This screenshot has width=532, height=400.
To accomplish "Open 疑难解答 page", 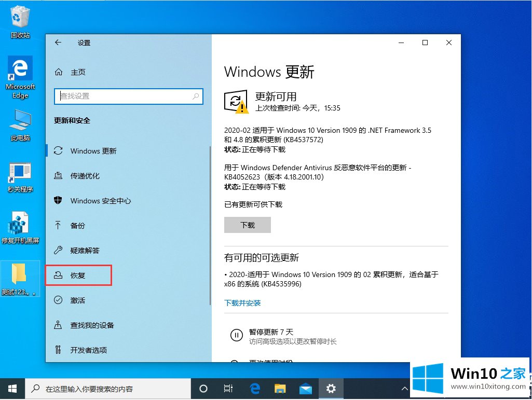I will 128,251.
